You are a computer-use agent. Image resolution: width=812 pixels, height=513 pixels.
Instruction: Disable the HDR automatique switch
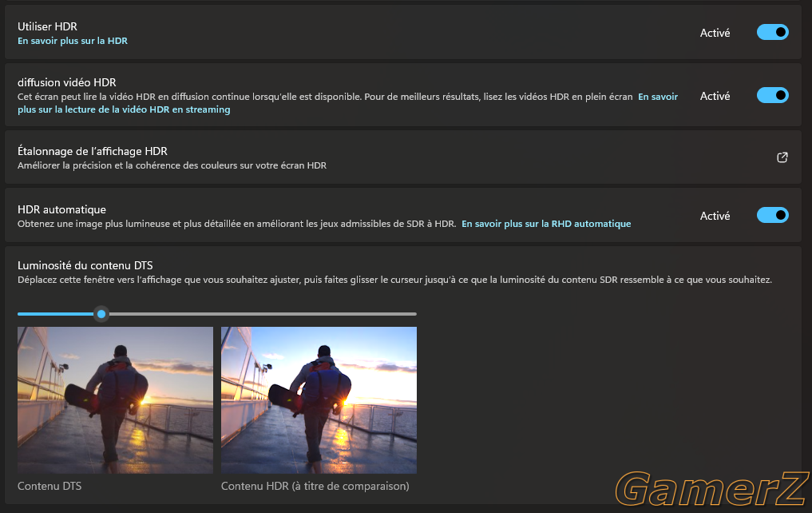[773, 215]
